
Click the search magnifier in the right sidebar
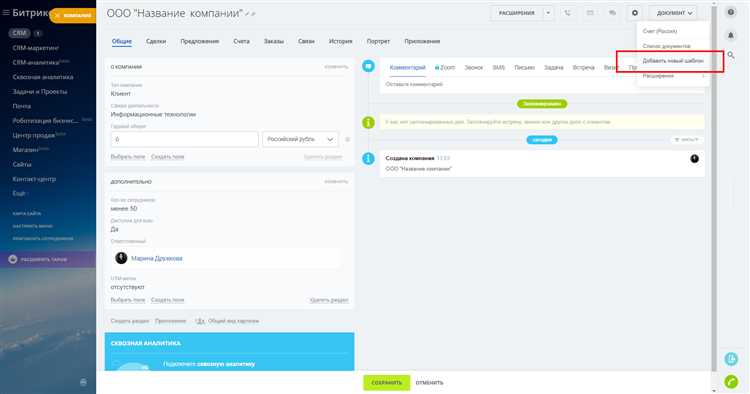(x=730, y=55)
